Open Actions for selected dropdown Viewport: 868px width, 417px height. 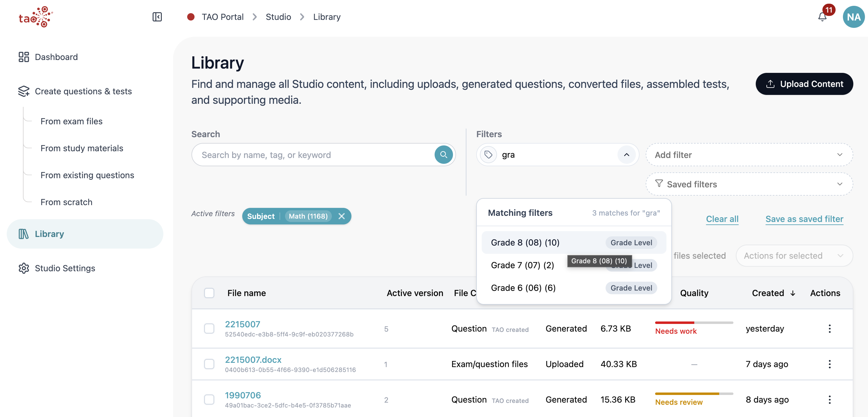point(794,256)
